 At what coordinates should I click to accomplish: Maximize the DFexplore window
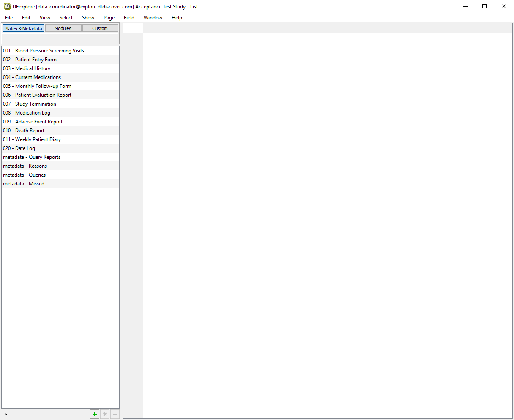click(x=484, y=6)
